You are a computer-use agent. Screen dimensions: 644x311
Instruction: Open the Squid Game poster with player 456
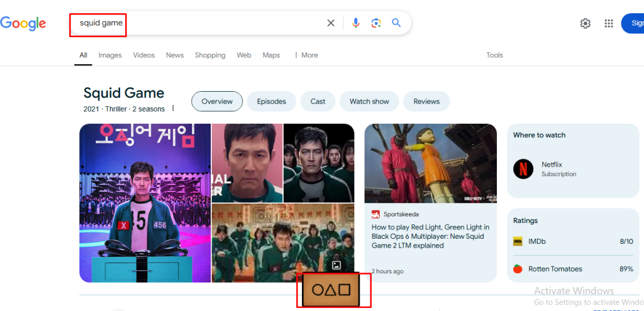(145, 203)
